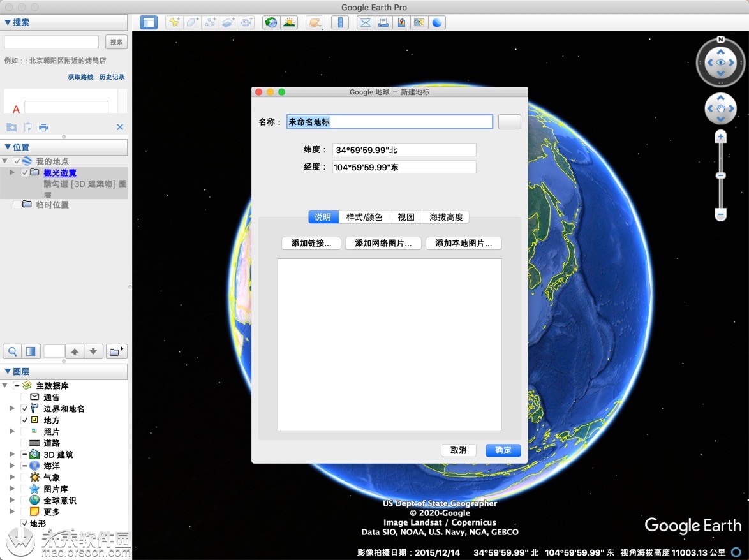
Task: Collapse 我的地点 tree node
Action: [x=4, y=161]
